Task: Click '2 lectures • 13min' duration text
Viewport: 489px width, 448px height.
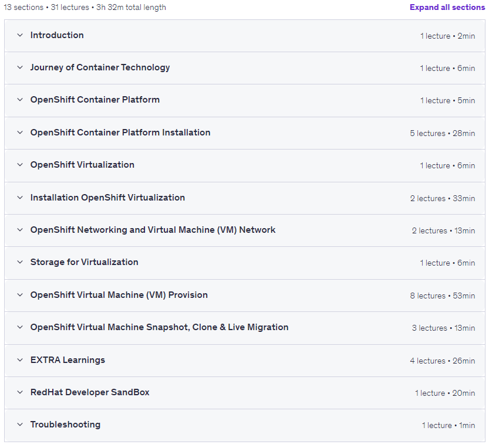Action: click(443, 231)
